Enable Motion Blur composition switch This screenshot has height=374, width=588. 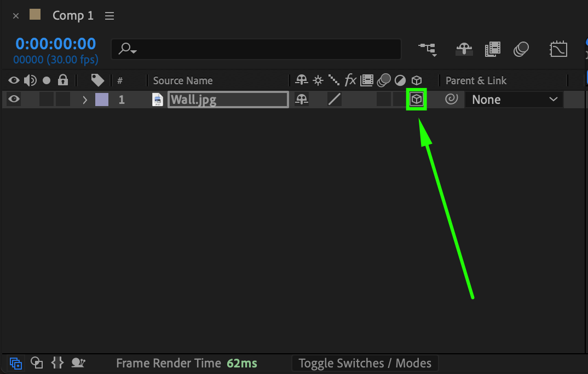(521, 49)
